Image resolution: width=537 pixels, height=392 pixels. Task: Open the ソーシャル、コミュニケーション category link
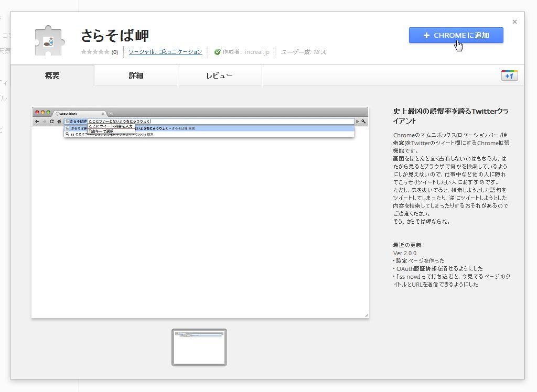pos(165,52)
